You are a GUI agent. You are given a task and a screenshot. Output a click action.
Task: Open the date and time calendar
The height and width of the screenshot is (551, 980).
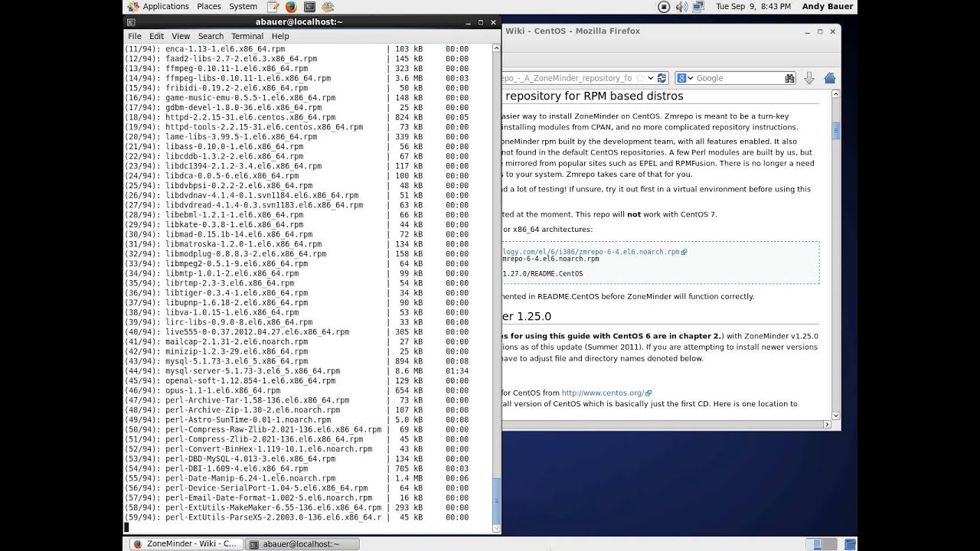click(x=753, y=6)
